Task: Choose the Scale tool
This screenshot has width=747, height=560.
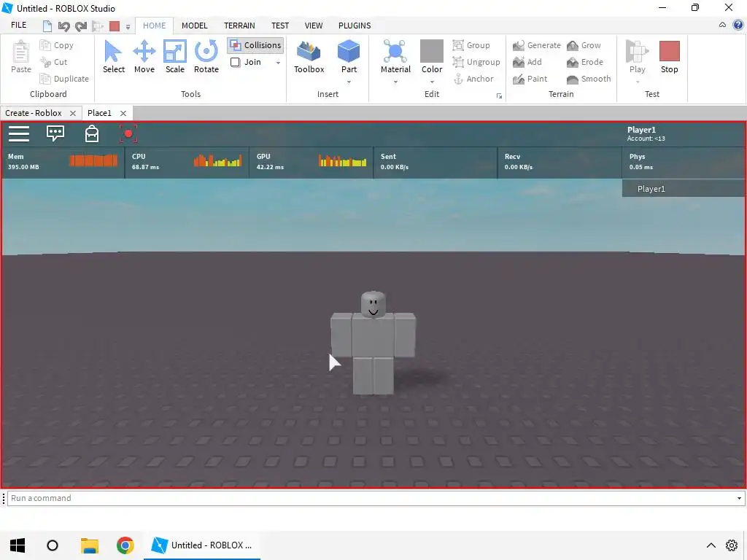Action: (x=175, y=57)
